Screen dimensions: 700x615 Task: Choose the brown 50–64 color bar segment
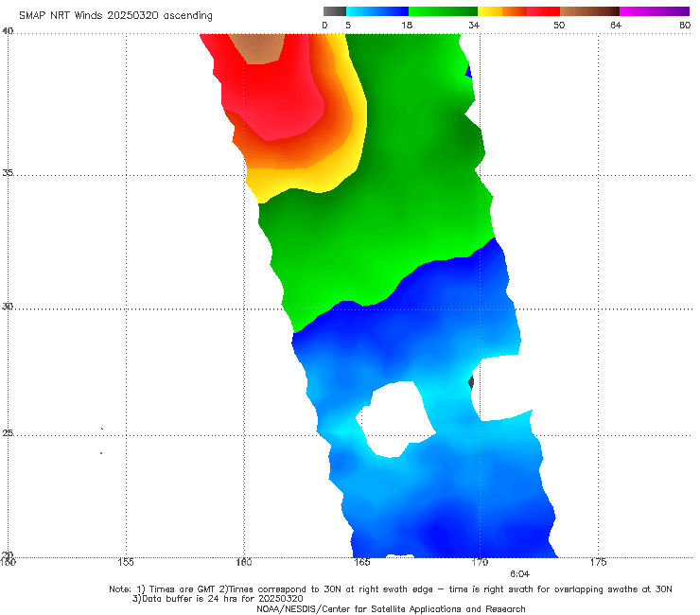click(589, 11)
